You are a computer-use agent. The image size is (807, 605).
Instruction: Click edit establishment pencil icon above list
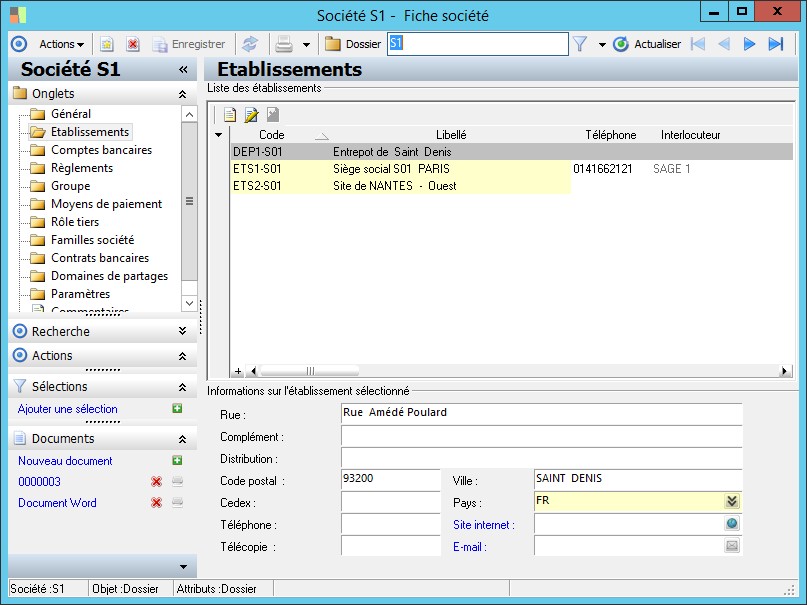[x=251, y=114]
